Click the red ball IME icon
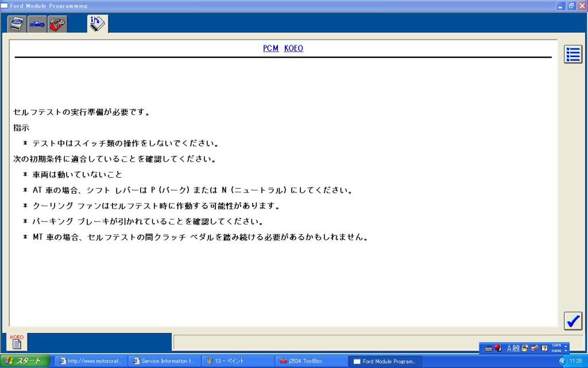Viewport: 588px width, 368px height. (498, 348)
